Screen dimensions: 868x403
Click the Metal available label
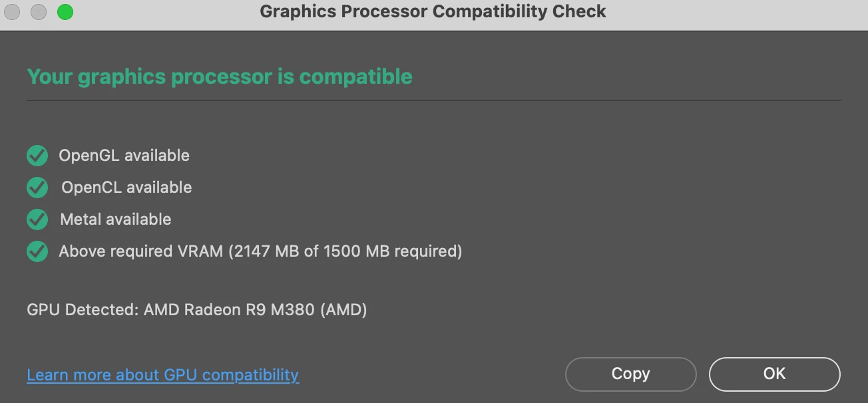tap(115, 219)
